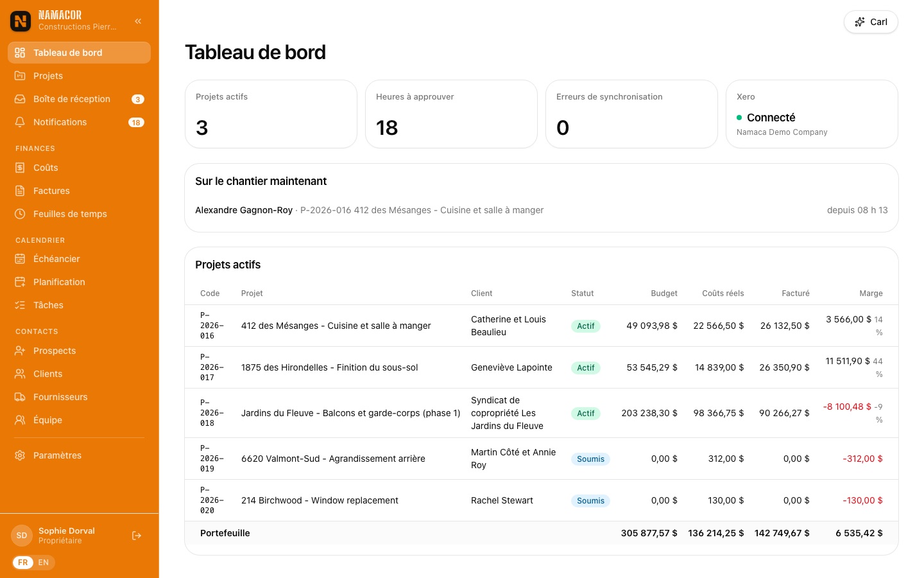Click the Paramètres gear icon

(20, 455)
